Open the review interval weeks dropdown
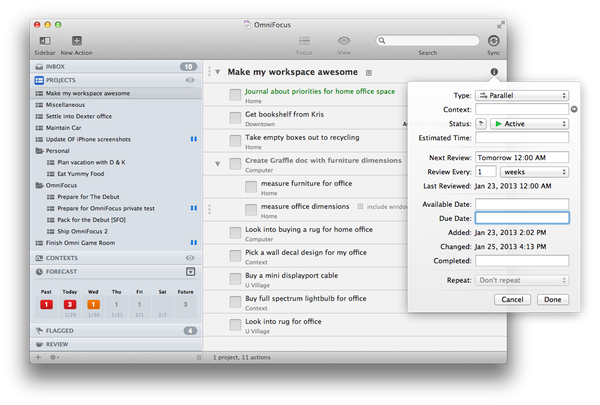Image resolution: width=600 pixels, height=405 pixels. (534, 172)
